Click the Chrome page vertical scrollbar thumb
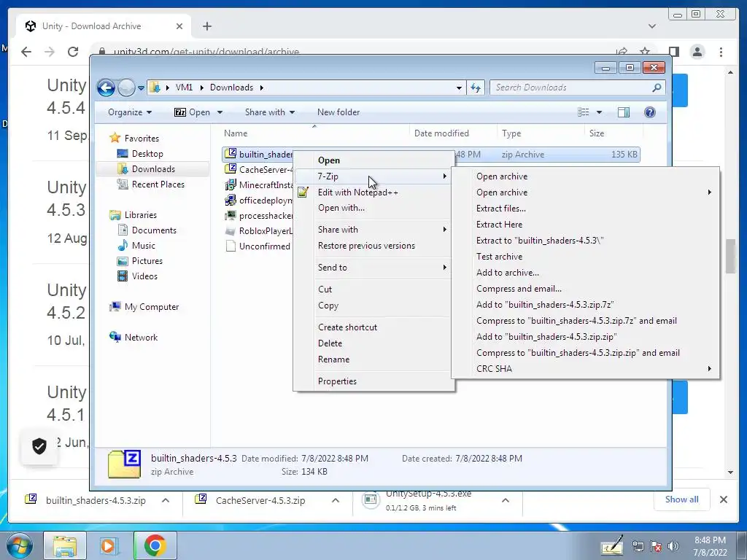The width and height of the screenshot is (747, 560). (730, 256)
